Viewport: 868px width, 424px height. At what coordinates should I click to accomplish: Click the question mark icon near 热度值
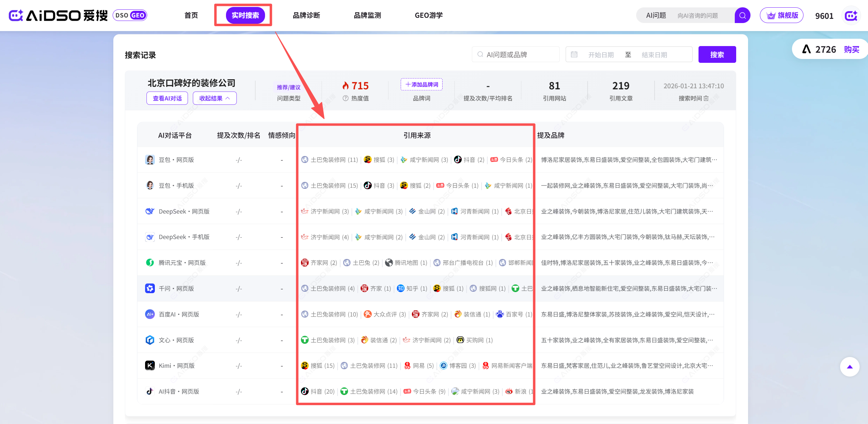coord(345,98)
